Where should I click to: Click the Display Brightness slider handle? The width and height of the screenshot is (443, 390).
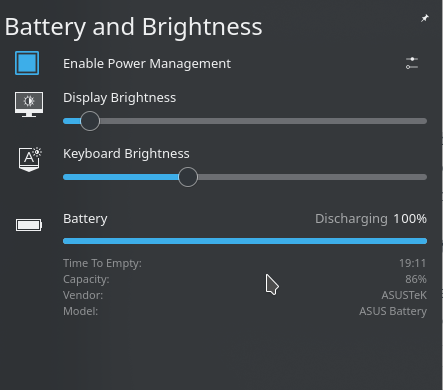(90, 121)
